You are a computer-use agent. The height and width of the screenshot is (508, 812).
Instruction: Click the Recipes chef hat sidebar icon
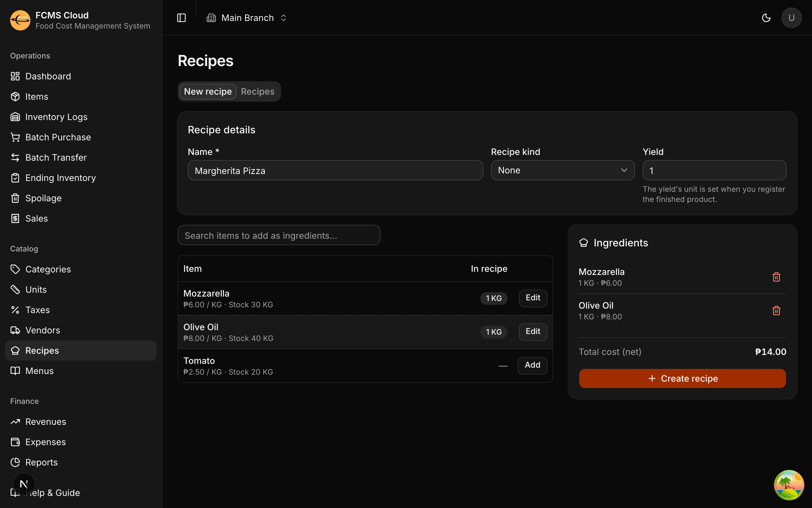pos(15,351)
